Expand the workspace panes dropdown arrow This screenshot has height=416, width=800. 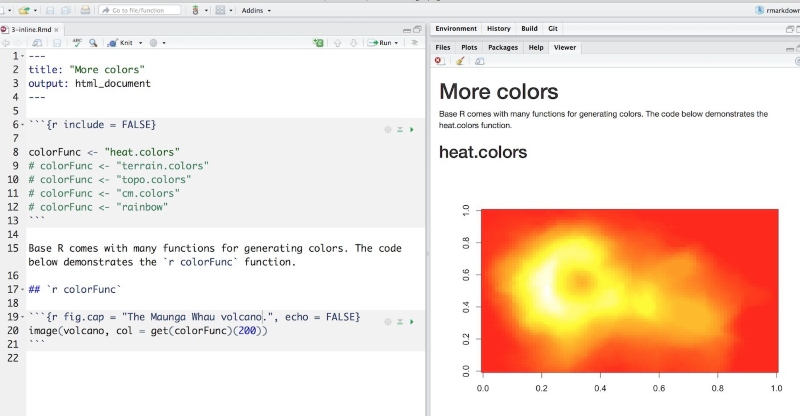tap(231, 10)
